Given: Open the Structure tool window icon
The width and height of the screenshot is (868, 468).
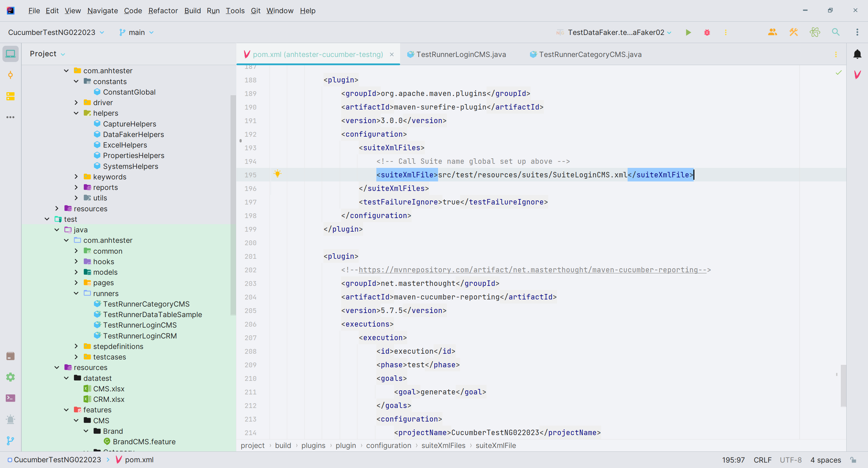Looking at the screenshot, I should [11, 96].
